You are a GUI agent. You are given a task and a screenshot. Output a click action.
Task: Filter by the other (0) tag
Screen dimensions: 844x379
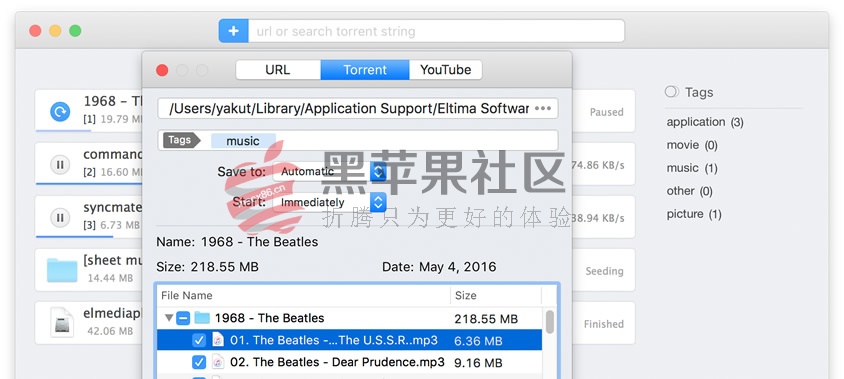(690, 191)
